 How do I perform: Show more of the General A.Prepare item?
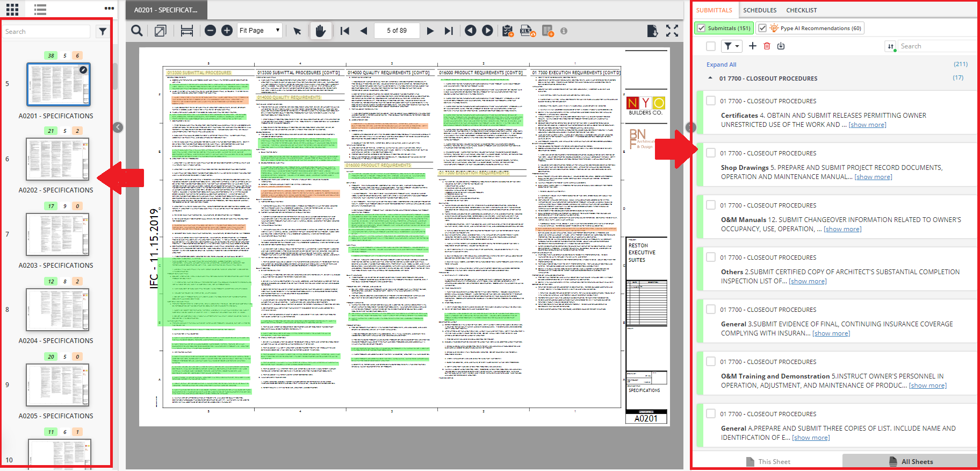click(x=811, y=438)
